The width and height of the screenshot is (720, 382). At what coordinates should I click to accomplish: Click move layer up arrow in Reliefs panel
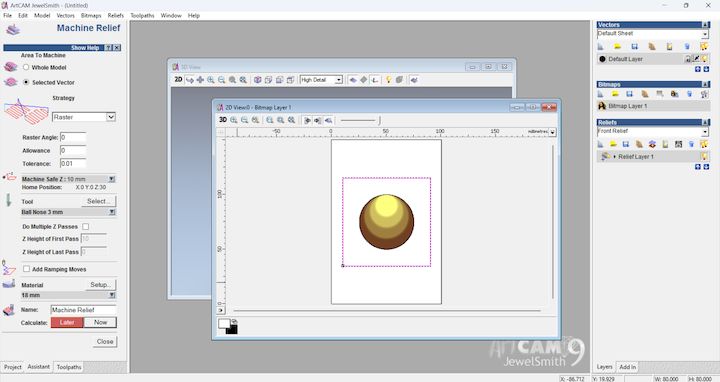coord(698,167)
